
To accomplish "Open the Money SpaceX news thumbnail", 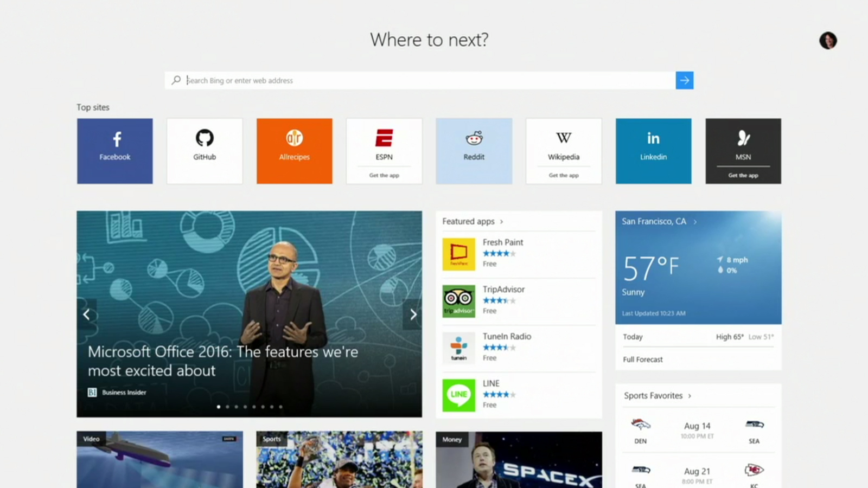I will pyautogui.click(x=519, y=460).
